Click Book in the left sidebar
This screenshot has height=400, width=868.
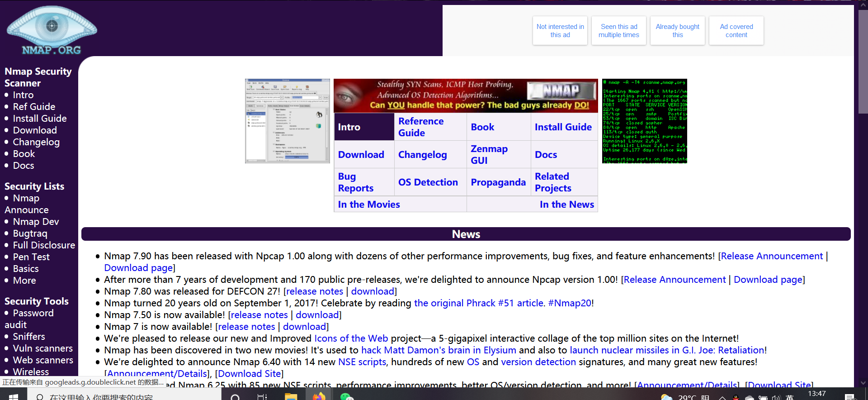pos(24,154)
